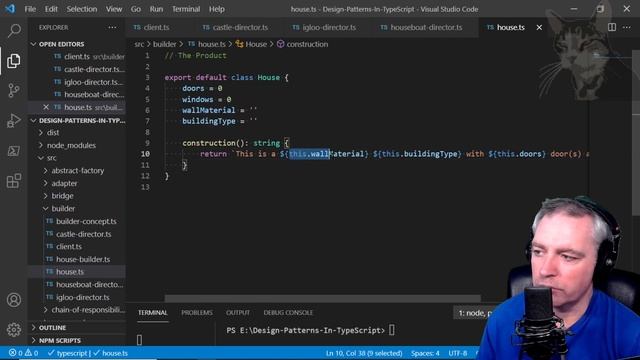Open Explorer views ellipsis menu
Viewport: 640px width, 360px height.
tap(112, 27)
